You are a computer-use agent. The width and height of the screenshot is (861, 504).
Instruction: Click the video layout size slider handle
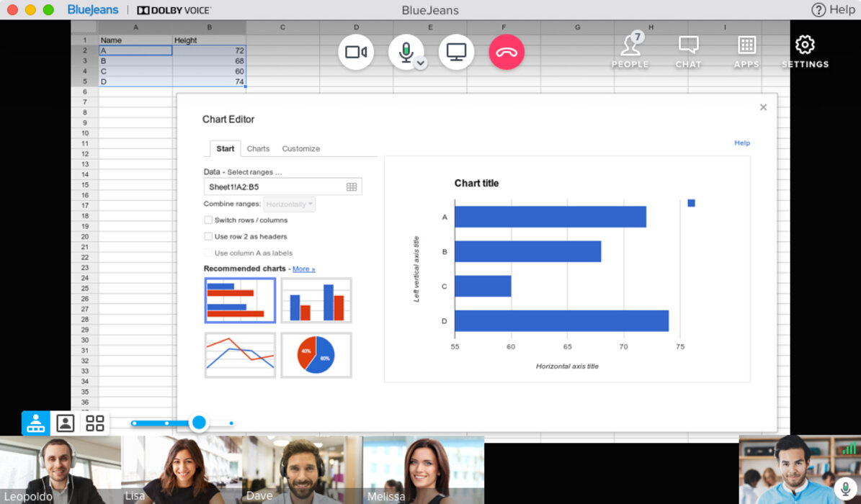click(x=199, y=423)
